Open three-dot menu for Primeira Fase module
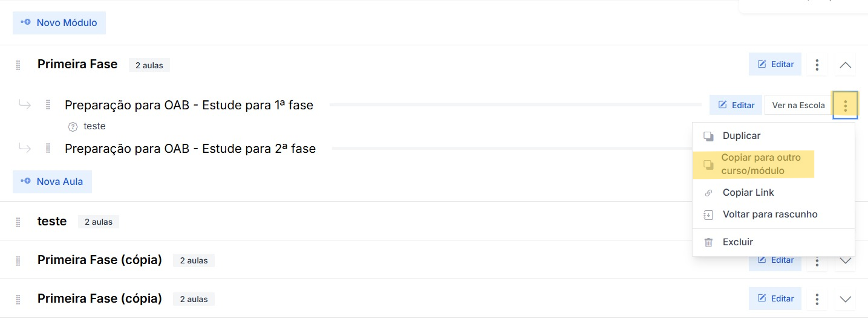Viewport: 868px width, 322px height. click(x=817, y=65)
